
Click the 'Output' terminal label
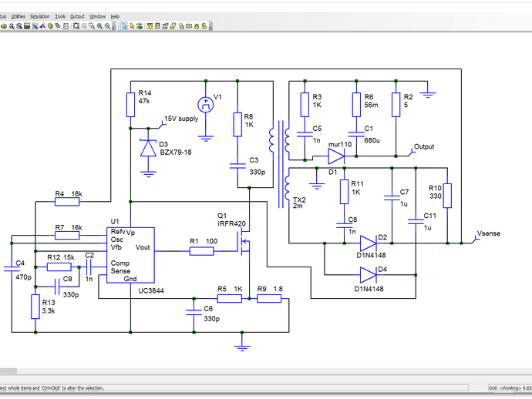[424, 146]
